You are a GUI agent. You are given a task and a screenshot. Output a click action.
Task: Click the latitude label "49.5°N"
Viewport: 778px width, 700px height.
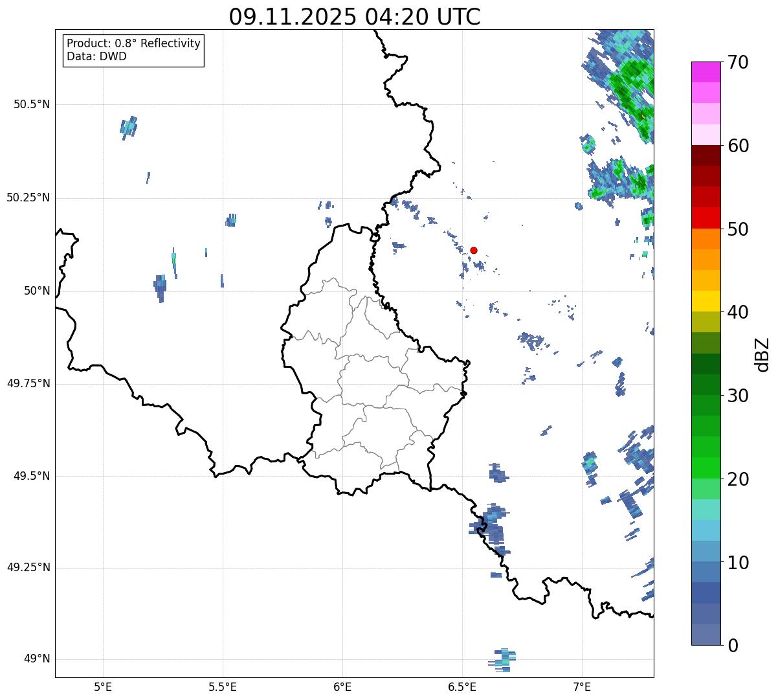click(32, 476)
